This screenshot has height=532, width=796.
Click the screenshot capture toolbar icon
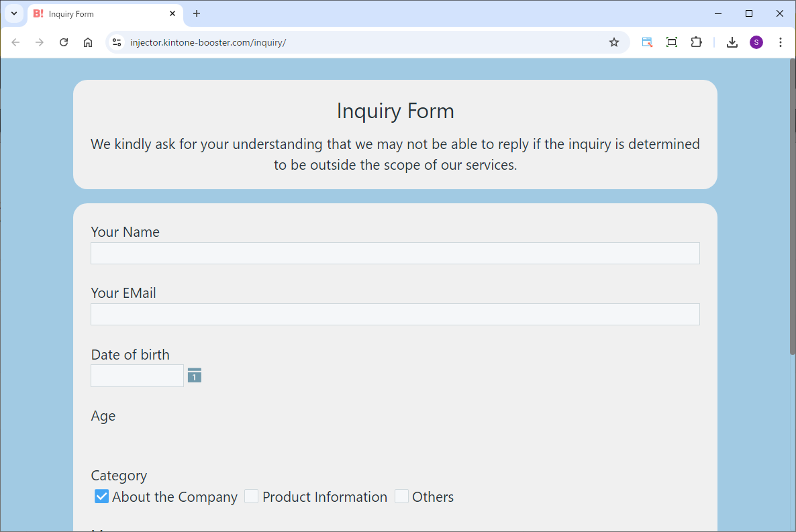click(671, 42)
